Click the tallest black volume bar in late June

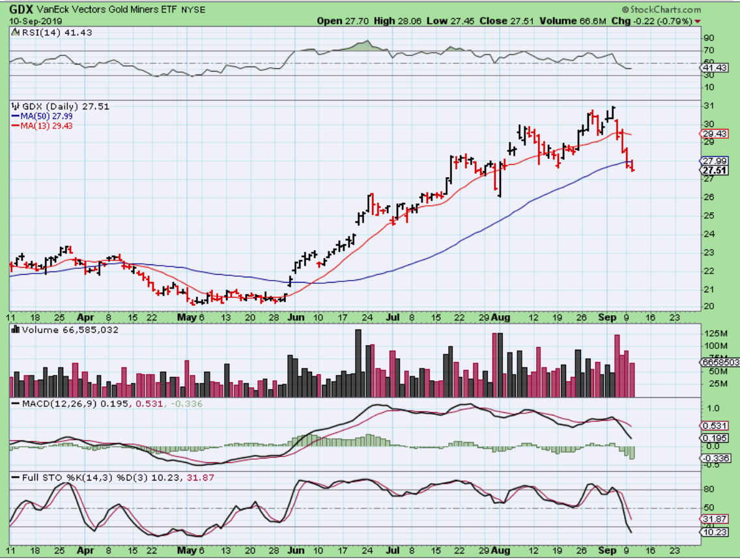tap(358, 363)
